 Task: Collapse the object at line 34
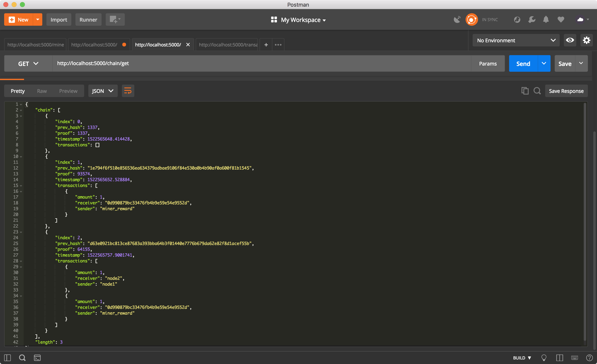(21, 296)
